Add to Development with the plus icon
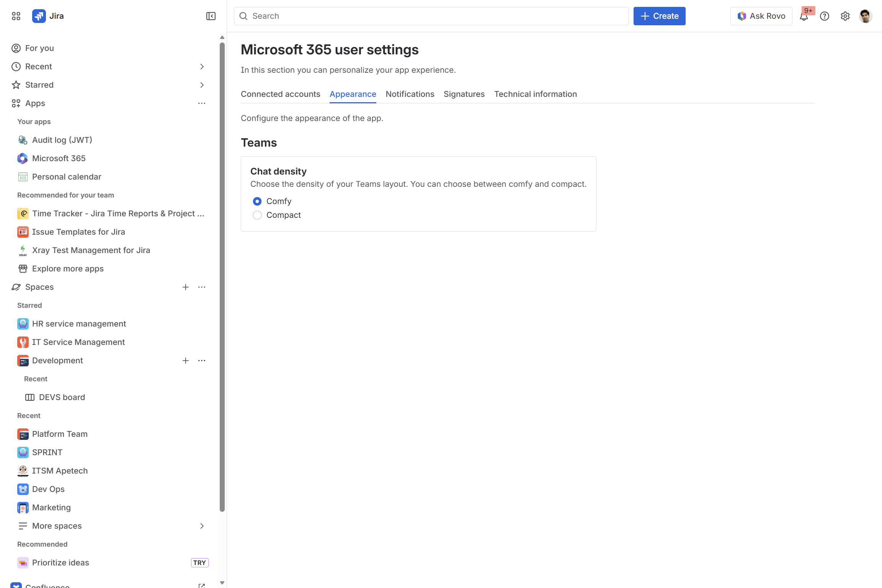Viewport: 882px width, 588px height. (x=186, y=361)
